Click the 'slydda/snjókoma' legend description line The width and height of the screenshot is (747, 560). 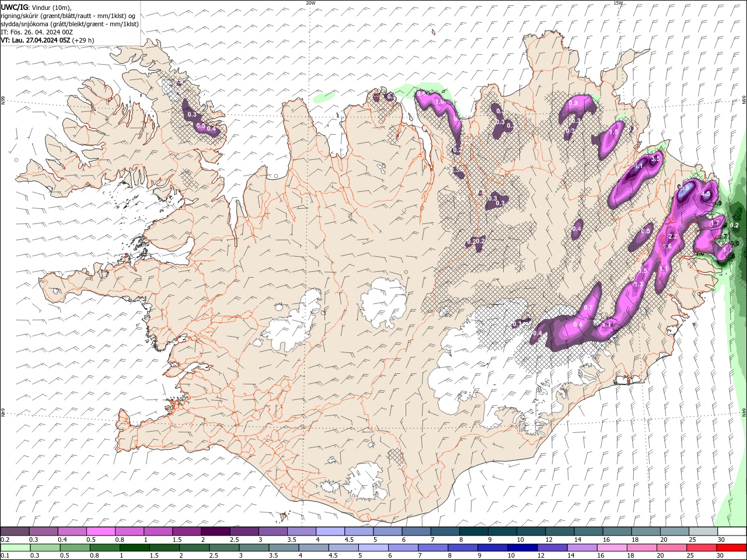coord(69,24)
